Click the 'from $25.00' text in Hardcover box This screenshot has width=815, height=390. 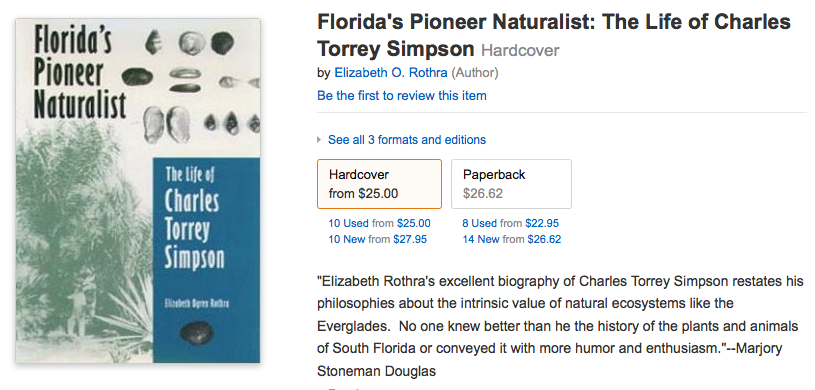coord(363,194)
